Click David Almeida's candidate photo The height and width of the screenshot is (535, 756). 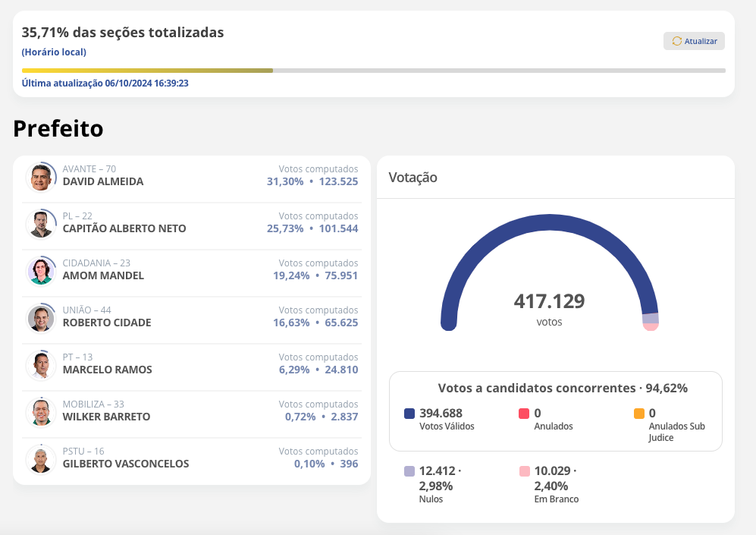[x=41, y=177]
